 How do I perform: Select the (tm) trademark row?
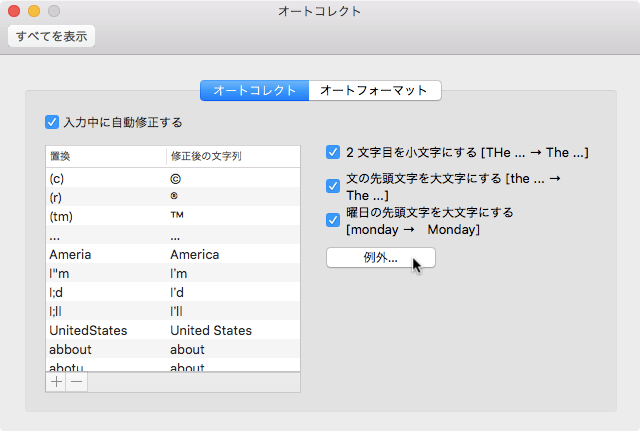(x=173, y=216)
